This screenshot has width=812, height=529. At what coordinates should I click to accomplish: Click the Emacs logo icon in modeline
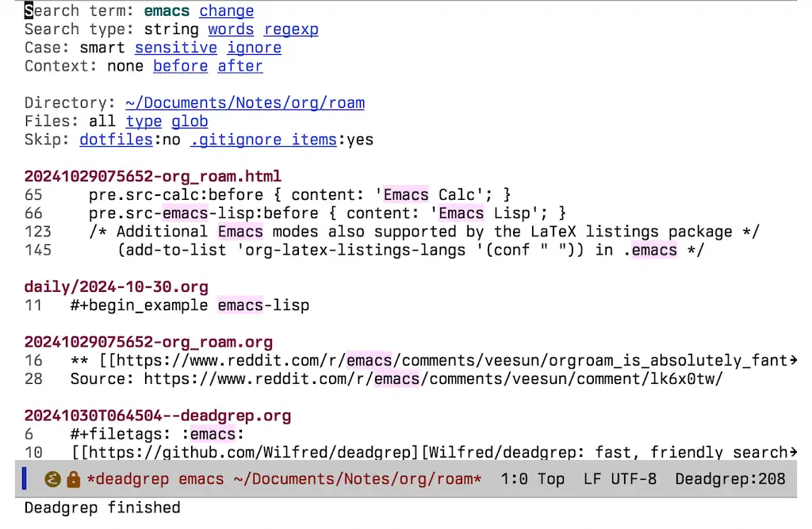tap(53, 479)
